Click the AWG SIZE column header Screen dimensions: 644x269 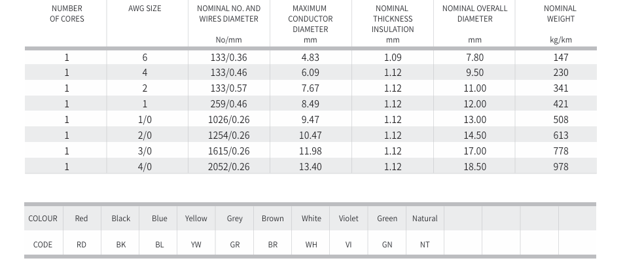[x=145, y=9]
